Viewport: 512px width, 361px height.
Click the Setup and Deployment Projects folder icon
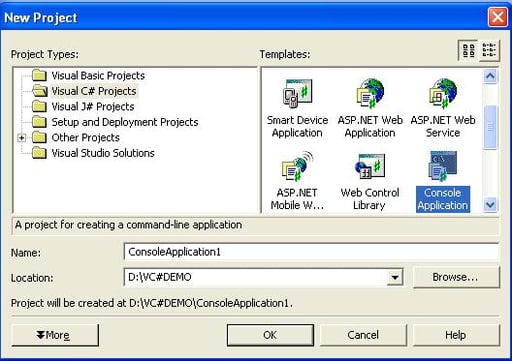[39, 122]
